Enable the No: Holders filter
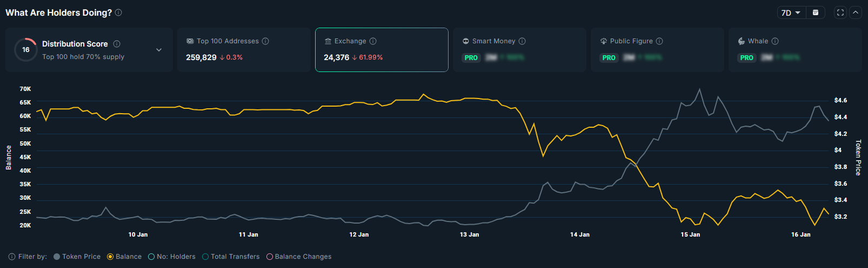This screenshot has width=868, height=268. tap(171, 257)
